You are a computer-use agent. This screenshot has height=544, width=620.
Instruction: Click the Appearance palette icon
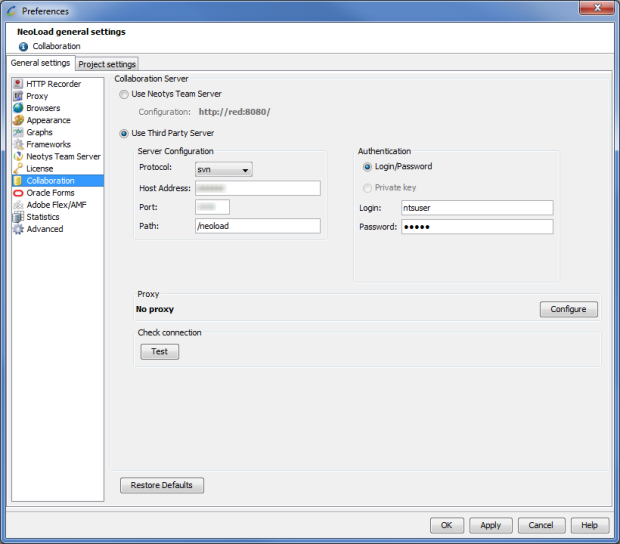click(18, 120)
